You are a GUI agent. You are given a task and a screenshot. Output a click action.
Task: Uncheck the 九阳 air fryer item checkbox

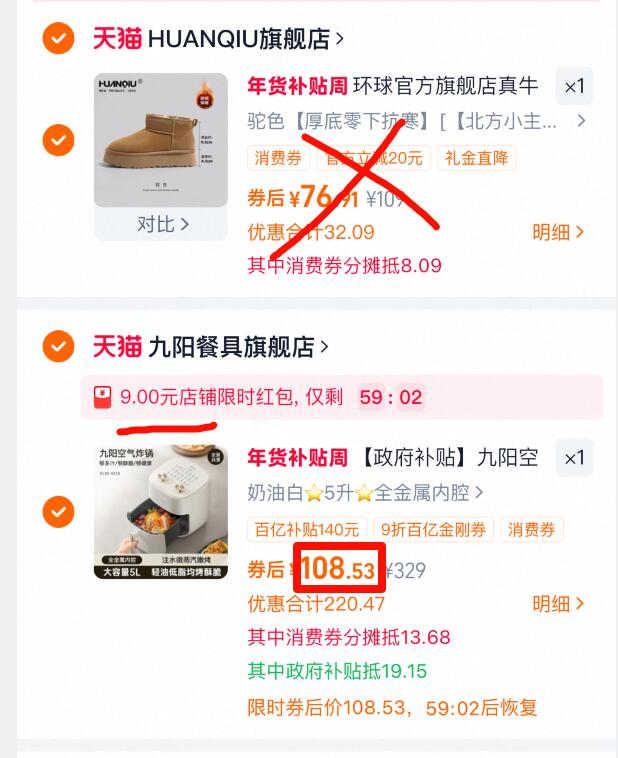pos(58,511)
